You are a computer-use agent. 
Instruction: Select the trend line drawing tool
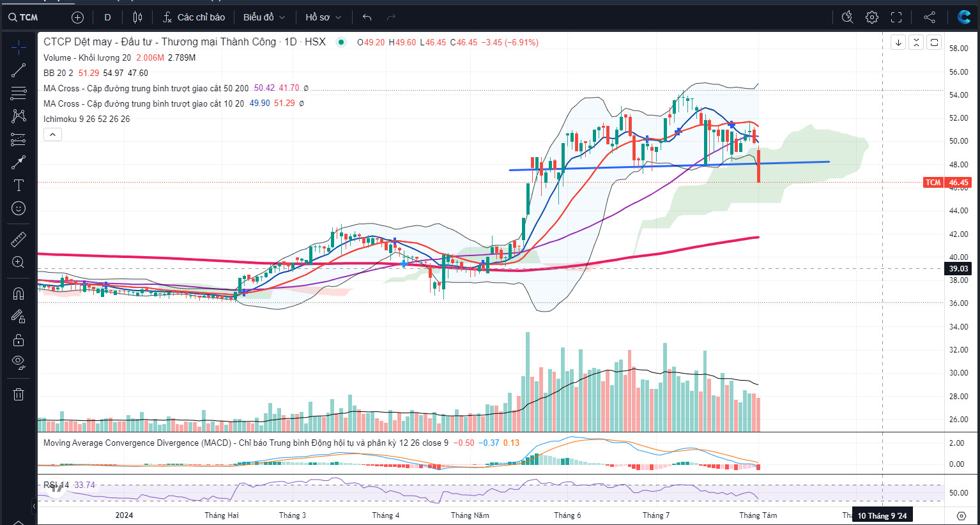(19, 70)
